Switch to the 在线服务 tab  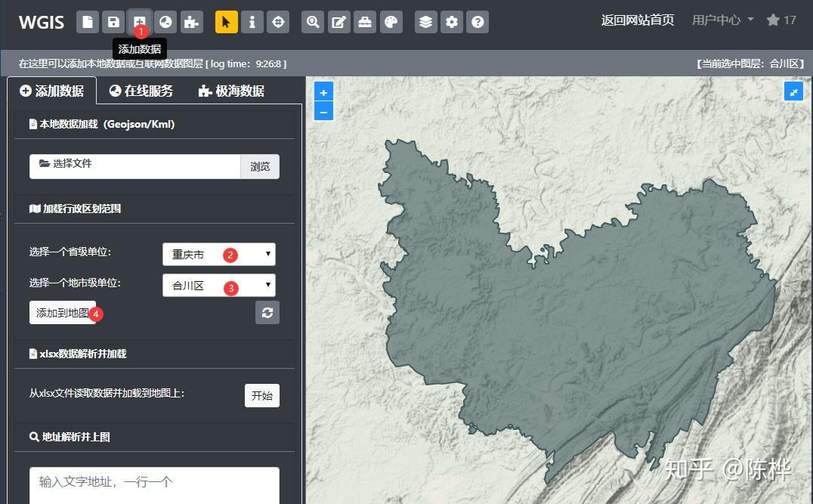click(x=141, y=91)
